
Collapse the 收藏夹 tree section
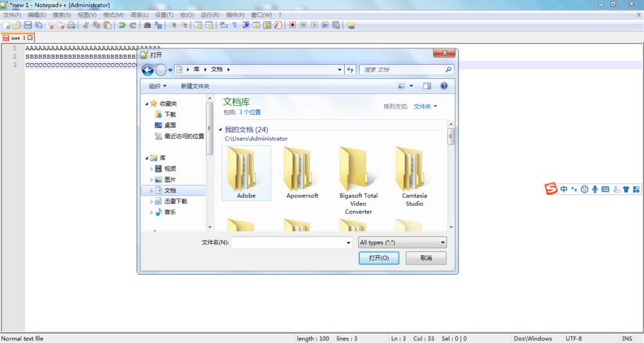(x=147, y=104)
